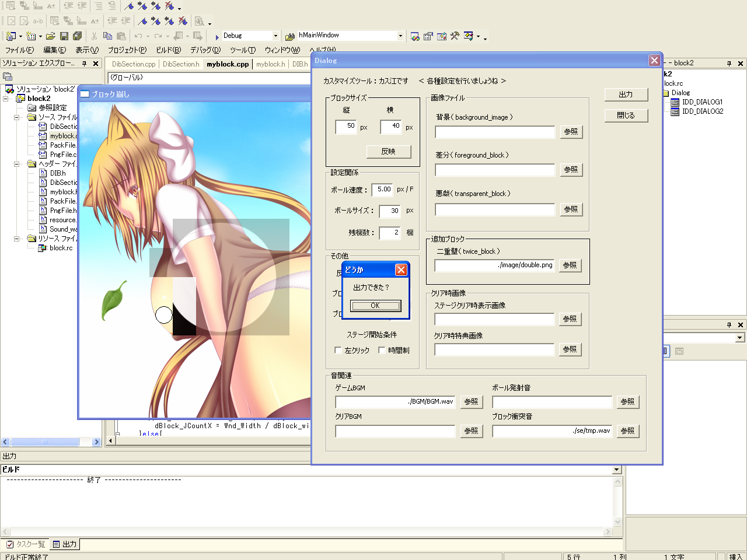Select the 参照設定 item in Solution Explorer

pos(53,108)
